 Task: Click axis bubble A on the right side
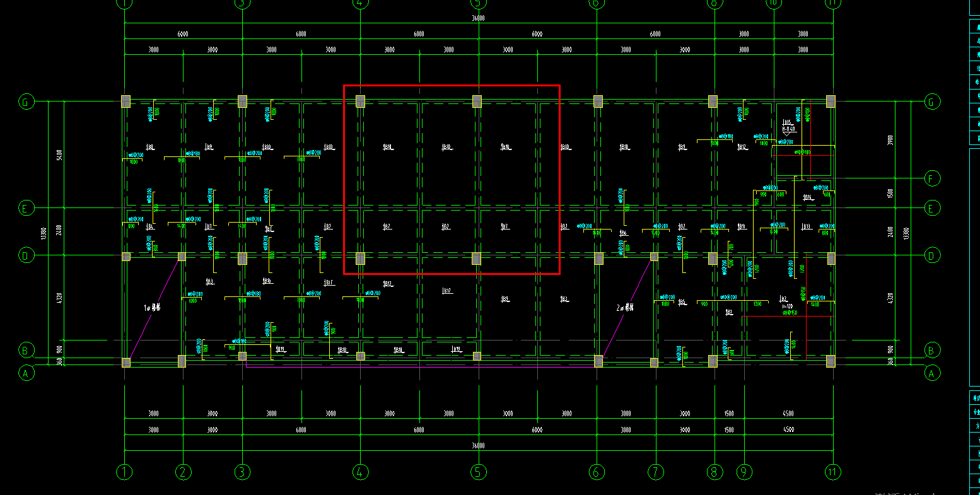pyautogui.click(x=932, y=373)
